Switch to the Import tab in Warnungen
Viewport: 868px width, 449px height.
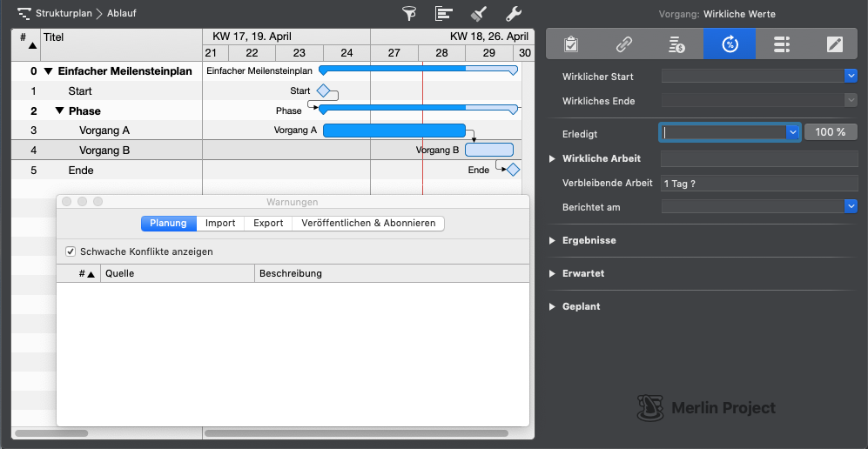220,223
